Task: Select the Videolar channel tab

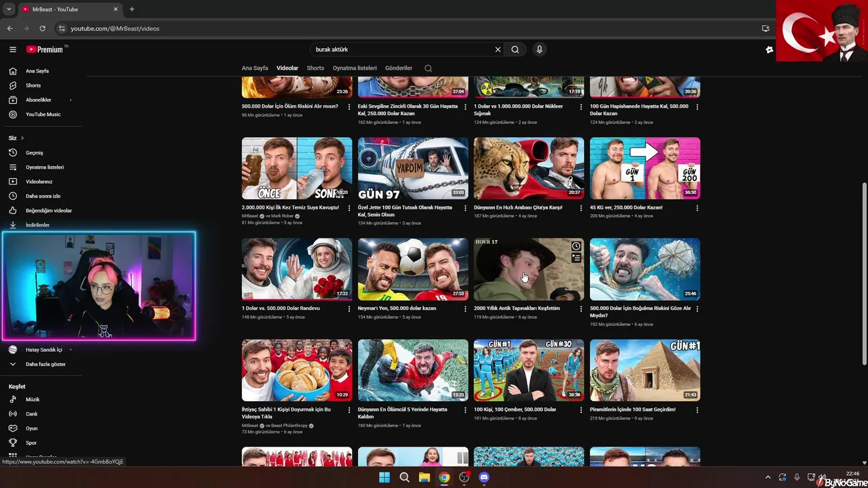Action: (x=288, y=68)
